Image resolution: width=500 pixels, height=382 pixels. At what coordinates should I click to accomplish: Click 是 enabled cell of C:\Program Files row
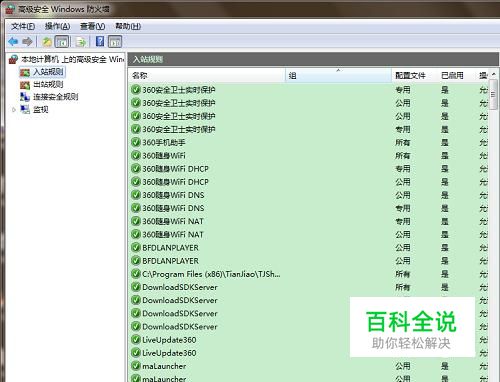pos(445,274)
